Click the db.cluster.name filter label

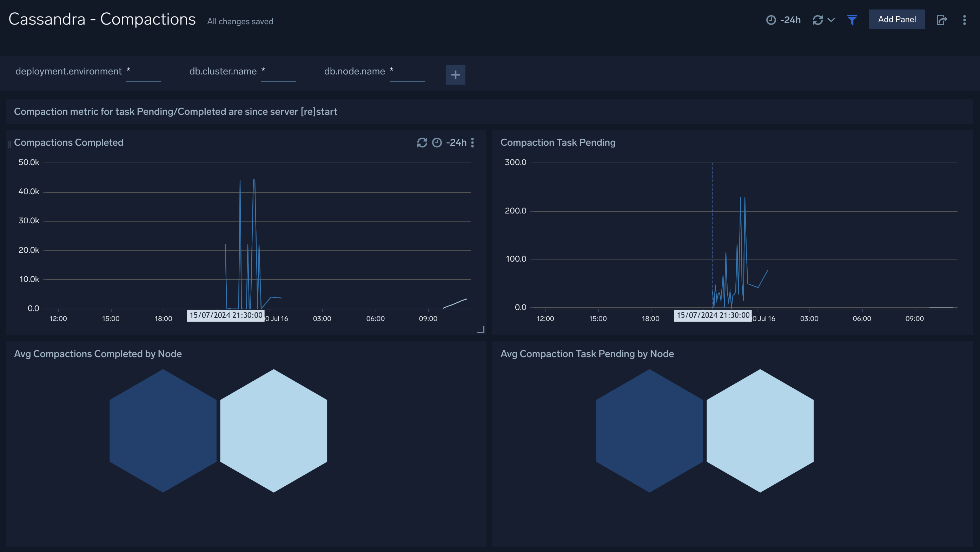tap(223, 71)
